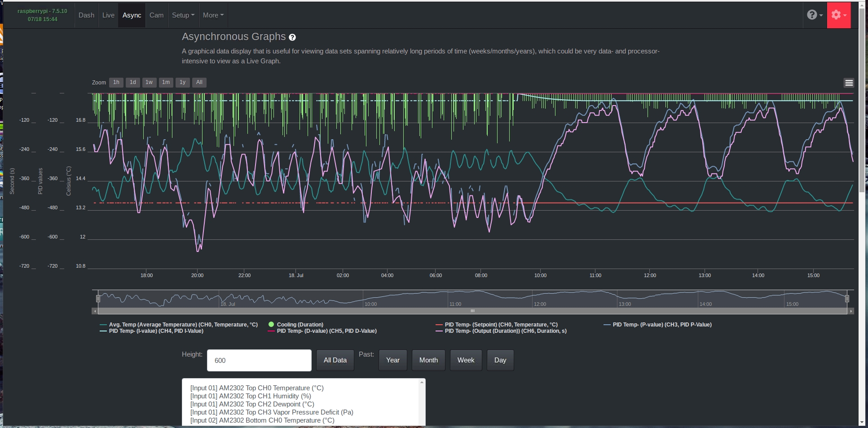Select the Week past-period button
868x428 pixels.
(x=466, y=360)
